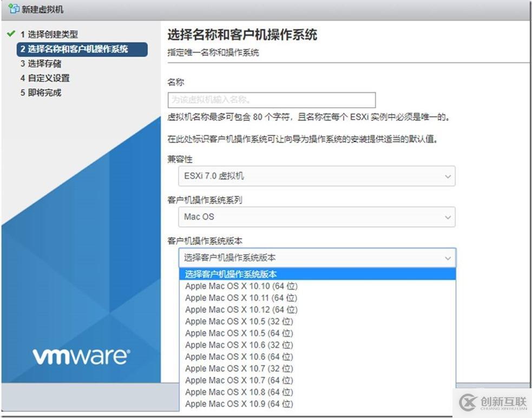The width and height of the screenshot is (532, 418).
Task: Click the 名称 field label
Action: click(x=176, y=82)
